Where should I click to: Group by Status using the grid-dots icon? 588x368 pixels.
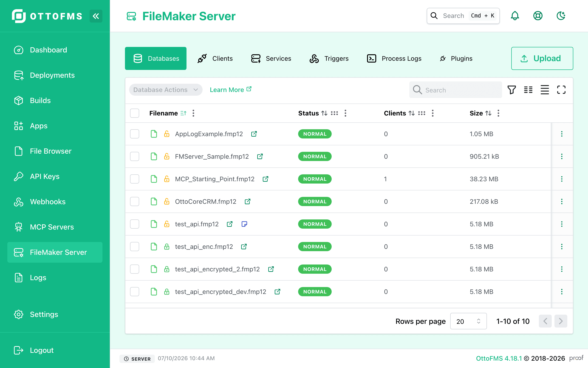pos(334,113)
